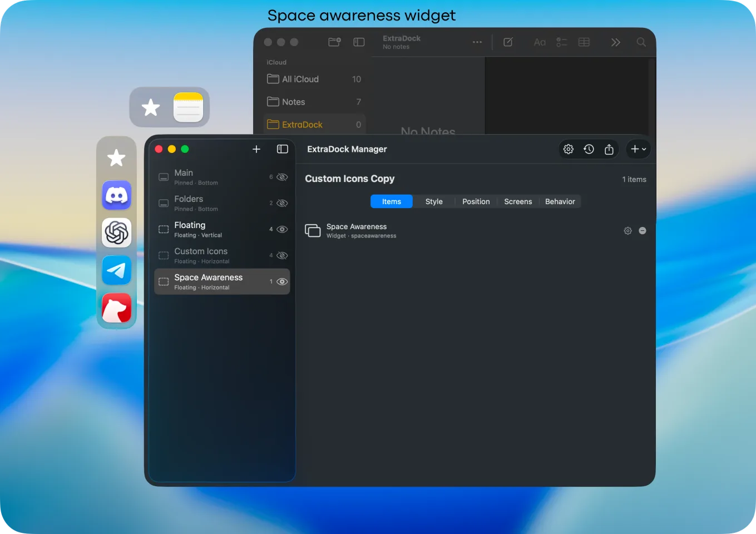756x534 pixels.
Task: Open the history clock icon in toolbar
Action: [x=589, y=149]
